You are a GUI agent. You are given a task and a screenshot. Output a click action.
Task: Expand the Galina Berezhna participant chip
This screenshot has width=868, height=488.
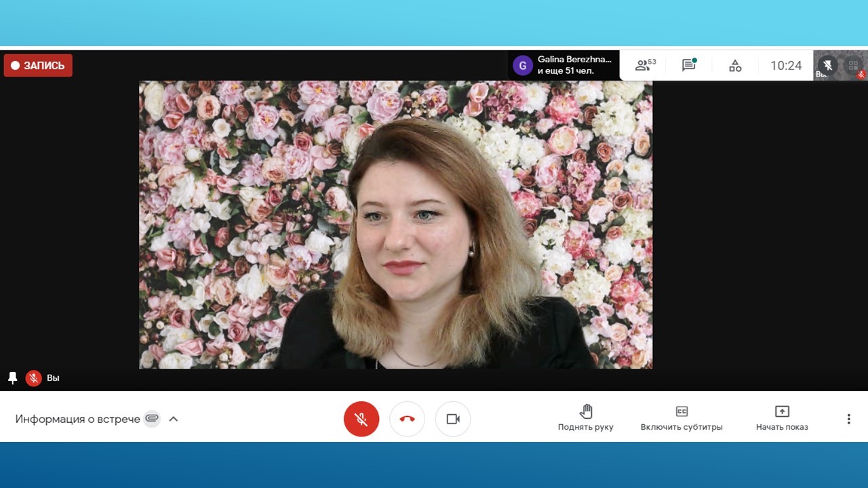coord(564,65)
